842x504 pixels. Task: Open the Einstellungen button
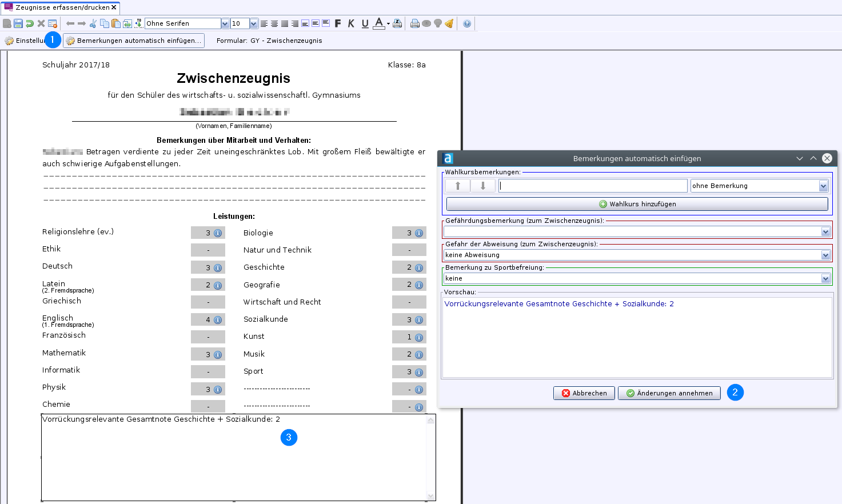(x=24, y=41)
